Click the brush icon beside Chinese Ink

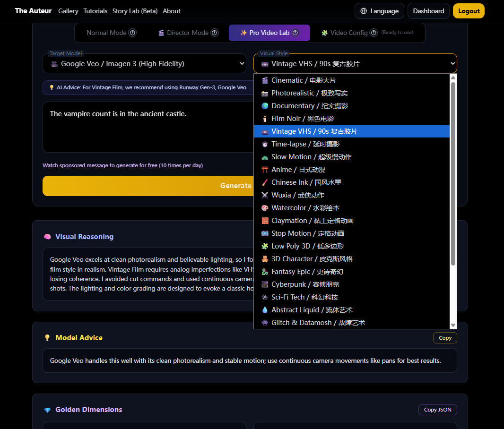265,182
